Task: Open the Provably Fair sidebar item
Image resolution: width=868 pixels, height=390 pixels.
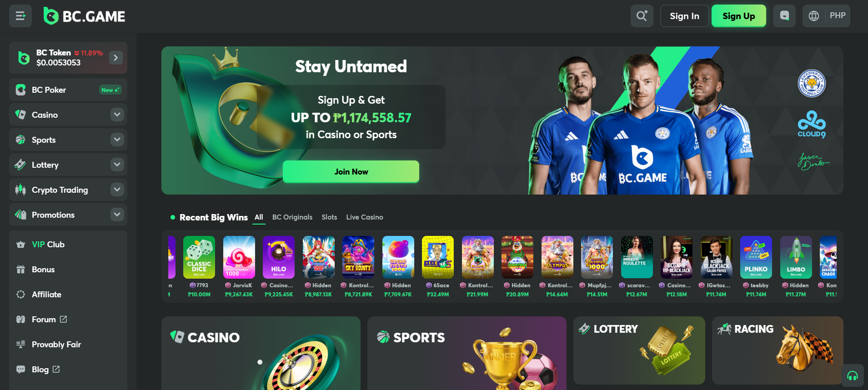Action: pyautogui.click(x=68, y=345)
